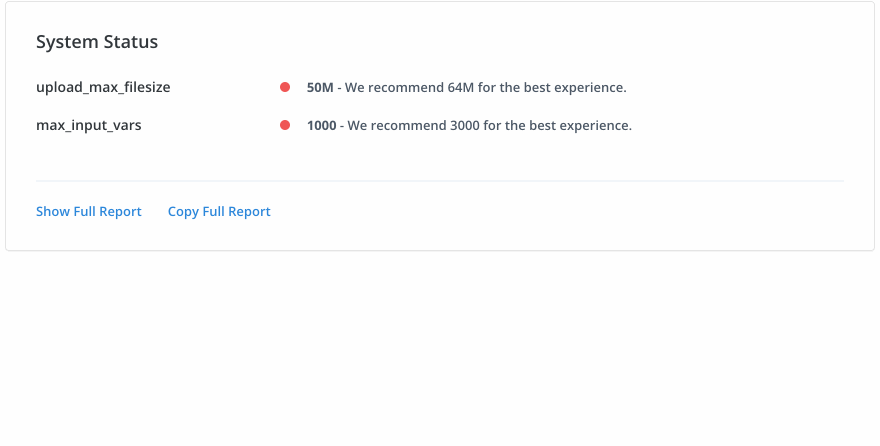Click the red status dot for max_input_vars
The image size is (880, 446).
(x=285, y=126)
